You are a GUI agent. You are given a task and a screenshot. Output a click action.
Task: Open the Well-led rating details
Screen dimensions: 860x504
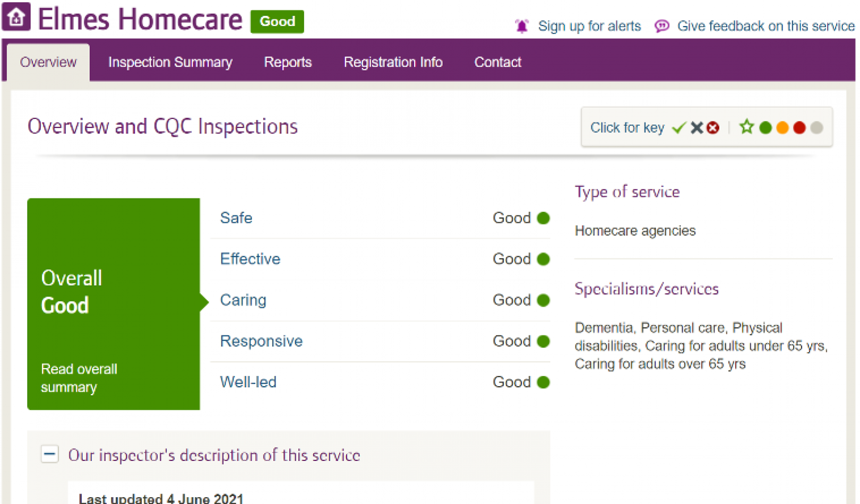(x=248, y=382)
